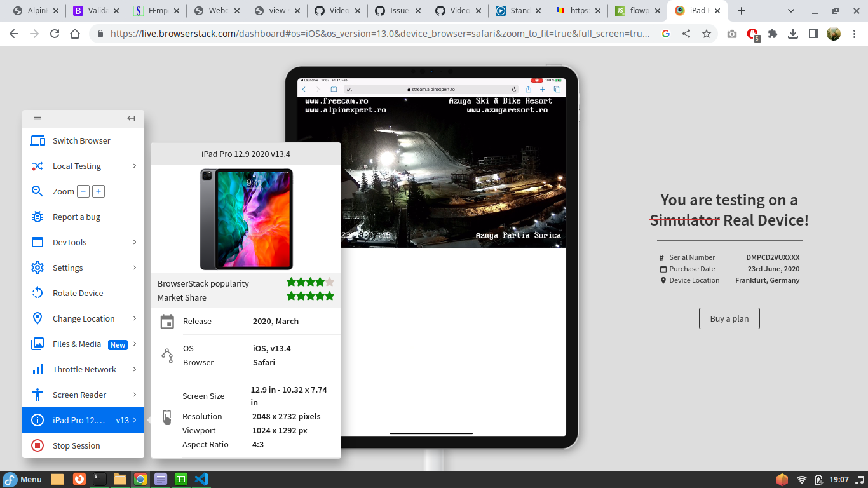Click the Chrome share page icon
868x488 pixels.
(x=686, y=34)
